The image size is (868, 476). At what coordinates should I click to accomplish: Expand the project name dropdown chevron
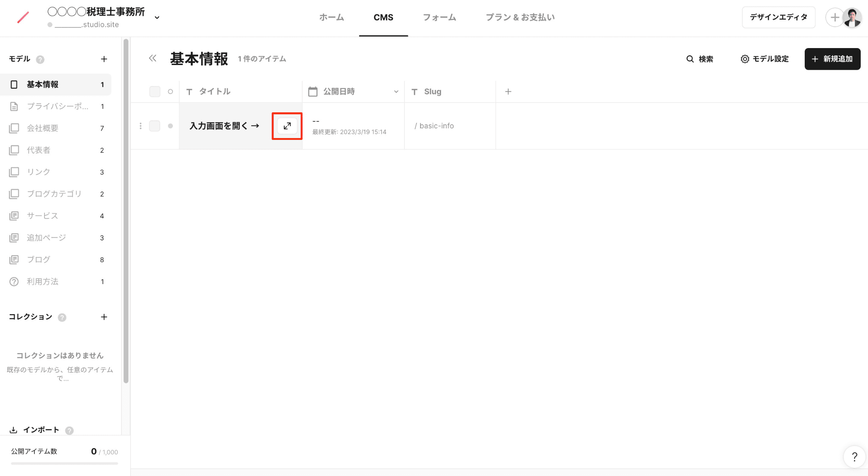[x=157, y=17]
